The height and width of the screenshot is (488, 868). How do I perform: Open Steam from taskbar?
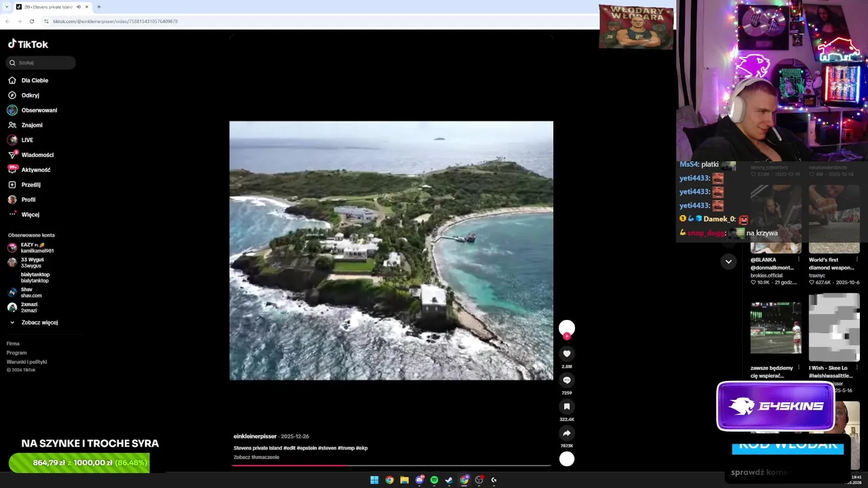[449, 480]
